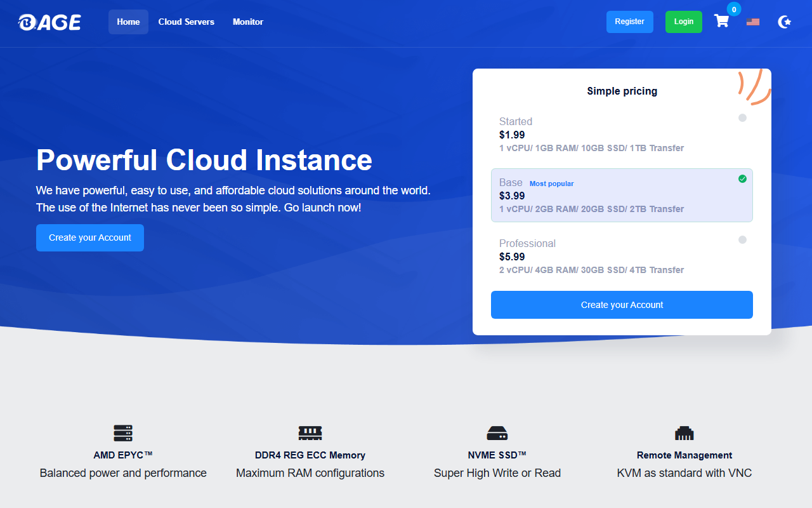Click the BAGE logo
Image resolution: width=812 pixels, height=508 pixels.
pos(49,22)
